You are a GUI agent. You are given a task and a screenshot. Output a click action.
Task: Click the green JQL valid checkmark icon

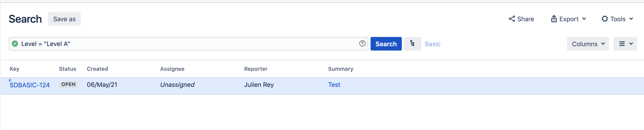pos(15,44)
